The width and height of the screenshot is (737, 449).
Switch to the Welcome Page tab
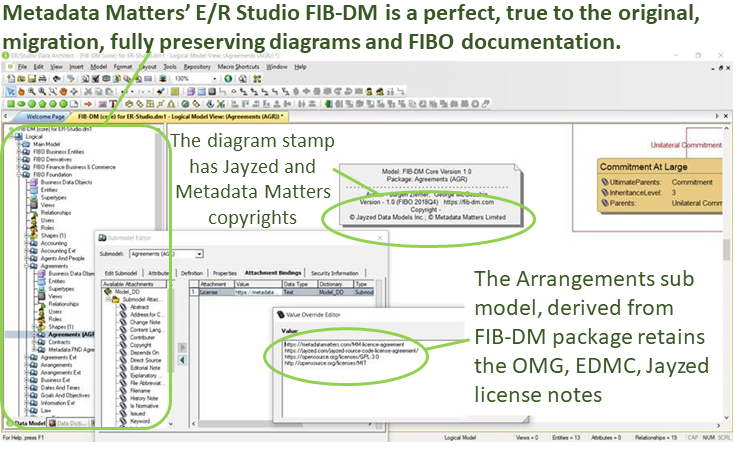45,117
